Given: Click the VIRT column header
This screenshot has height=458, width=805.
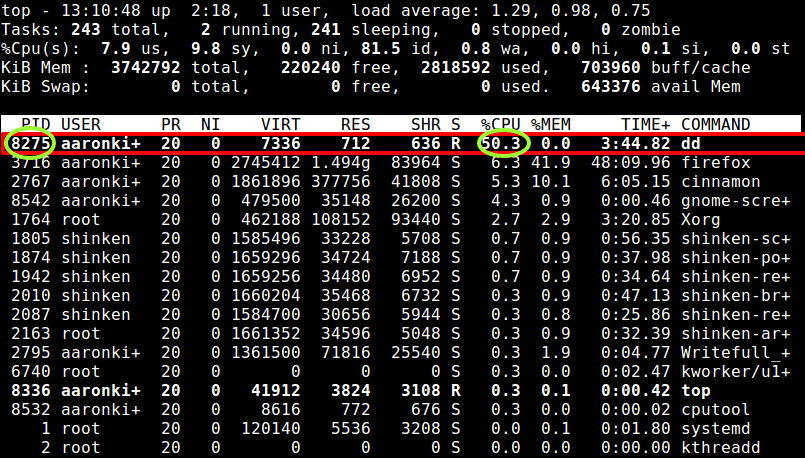Looking at the screenshot, I should pos(280,125).
